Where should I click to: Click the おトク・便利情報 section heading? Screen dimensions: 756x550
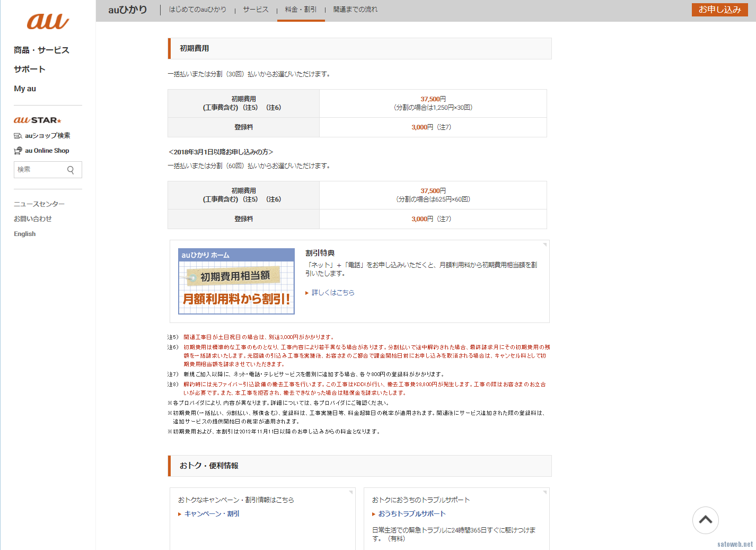pos(359,466)
